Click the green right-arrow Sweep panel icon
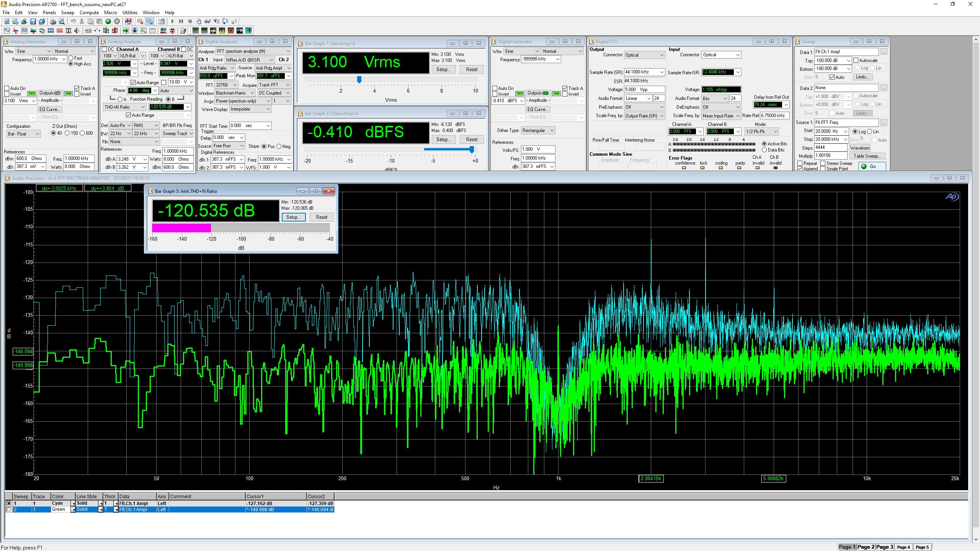The image size is (980, 551). (126, 31)
